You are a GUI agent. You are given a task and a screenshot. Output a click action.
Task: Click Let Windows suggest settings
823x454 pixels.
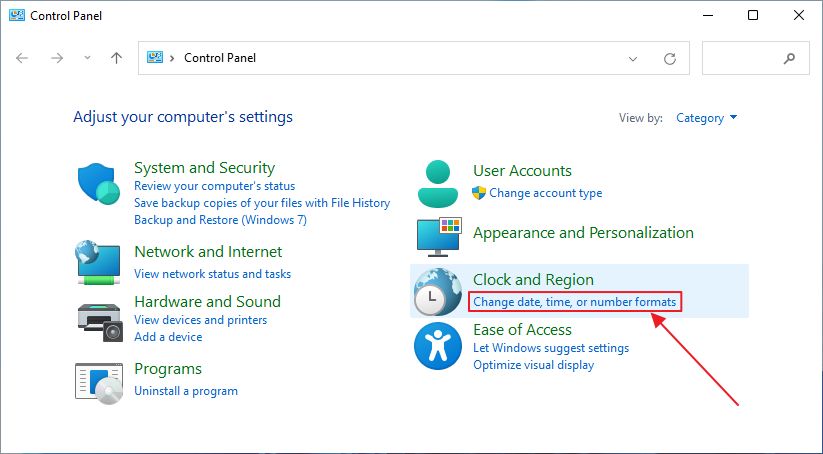551,347
